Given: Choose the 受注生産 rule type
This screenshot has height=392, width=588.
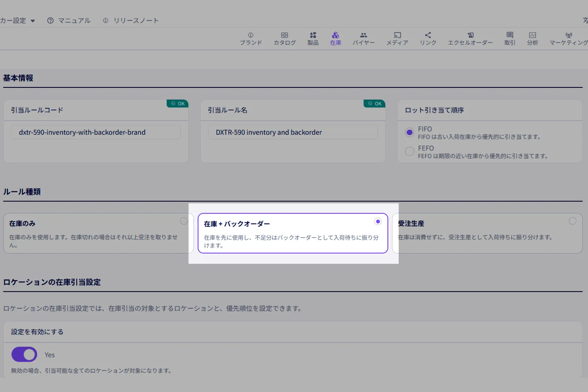Looking at the screenshot, I should [x=487, y=233].
